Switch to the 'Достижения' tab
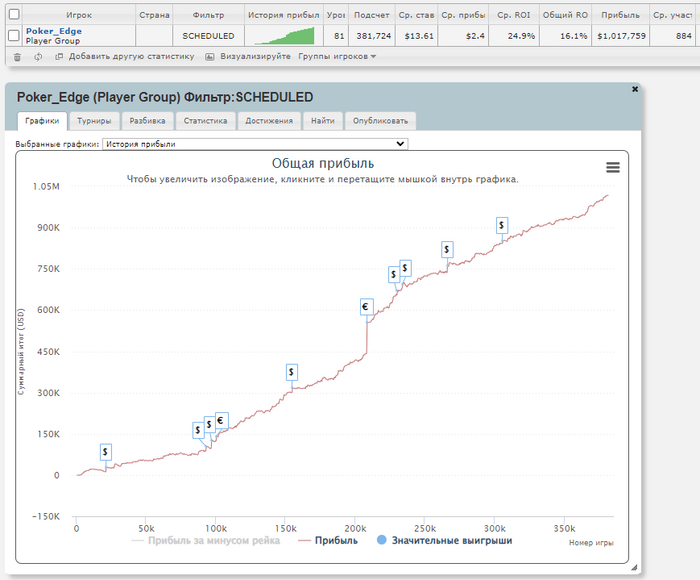This screenshot has height=580, width=700. click(x=269, y=121)
